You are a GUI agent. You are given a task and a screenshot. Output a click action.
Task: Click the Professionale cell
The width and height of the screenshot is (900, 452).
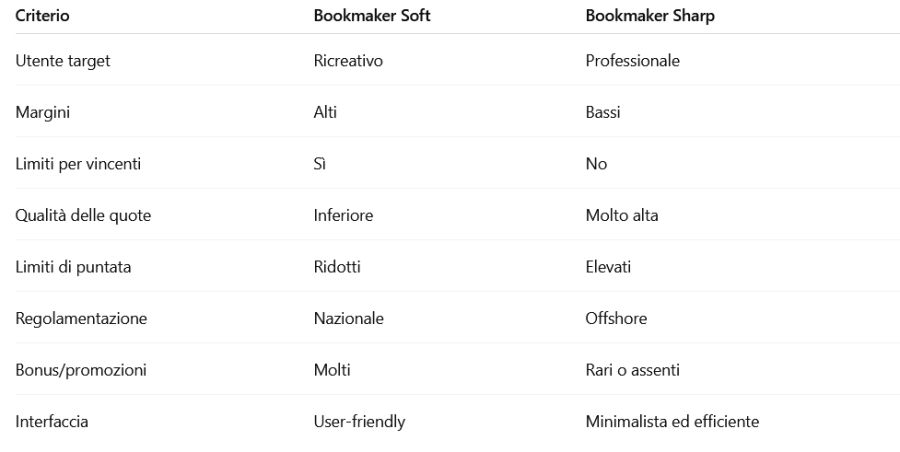[x=632, y=61]
